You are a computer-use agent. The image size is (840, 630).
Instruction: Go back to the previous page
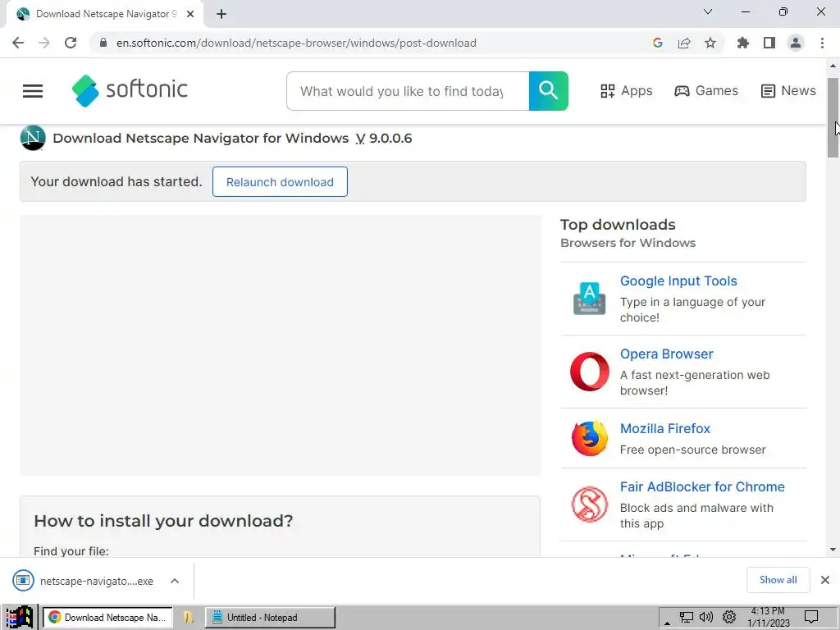(18, 43)
